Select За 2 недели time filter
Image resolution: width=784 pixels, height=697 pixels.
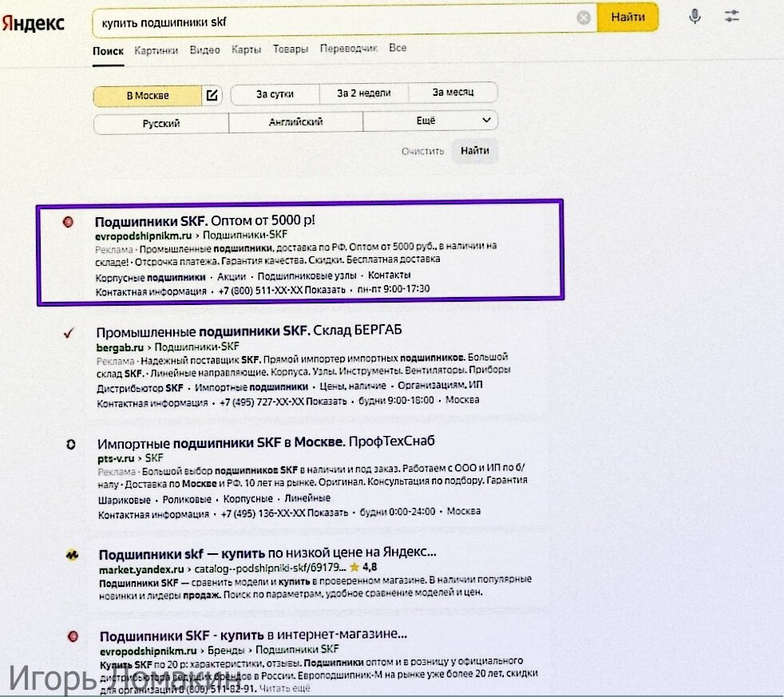pyautogui.click(x=364, y=93)
